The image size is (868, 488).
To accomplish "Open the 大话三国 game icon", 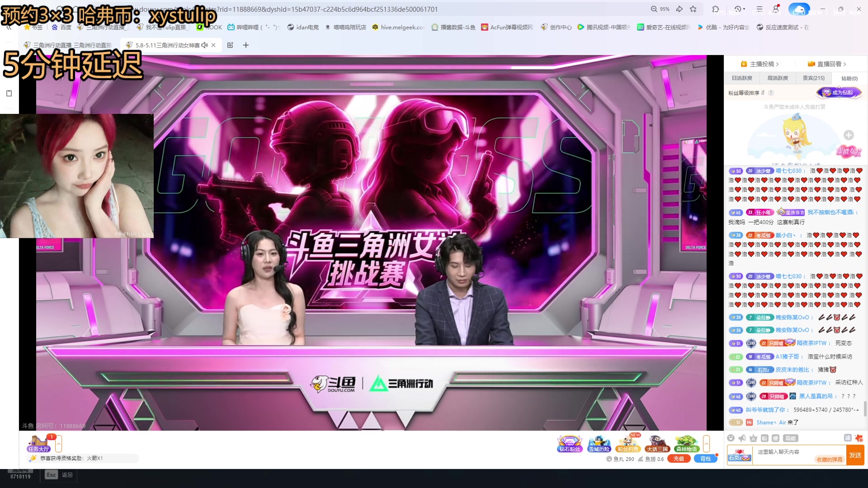I will (657, 444).
